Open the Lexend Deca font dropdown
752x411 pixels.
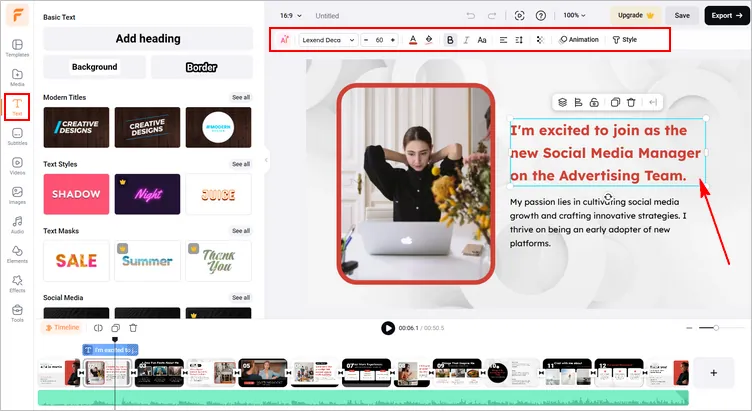tap(328, 40)
